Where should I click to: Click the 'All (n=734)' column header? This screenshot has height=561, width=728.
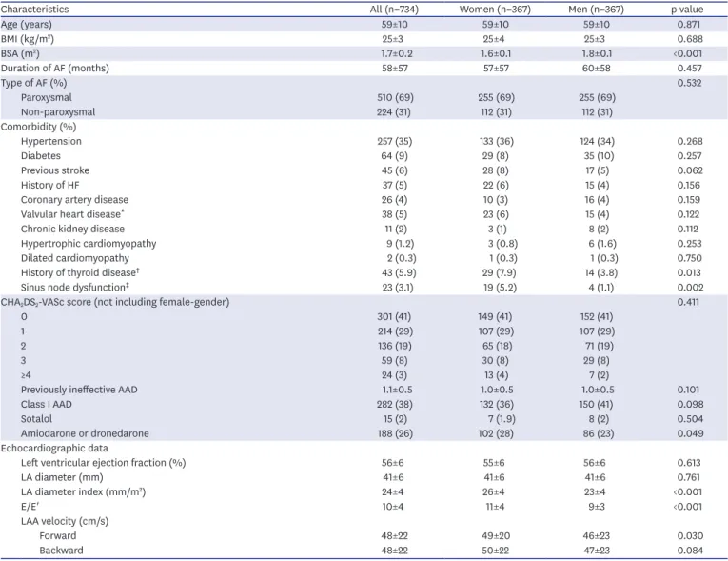coord(394,10)
